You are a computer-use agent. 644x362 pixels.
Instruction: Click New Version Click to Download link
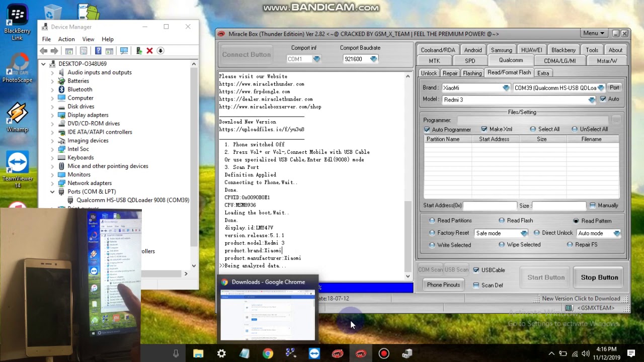click(581, 299)
